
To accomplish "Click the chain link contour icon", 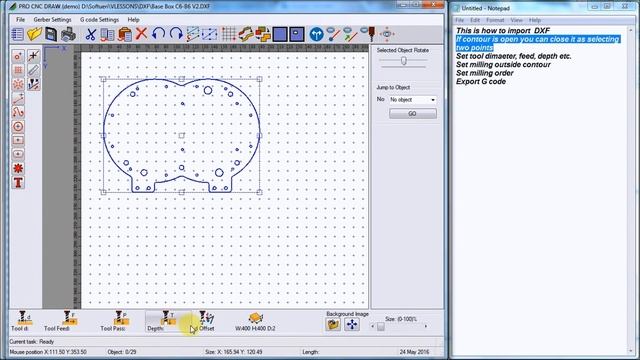I will [x=246, y=34].
